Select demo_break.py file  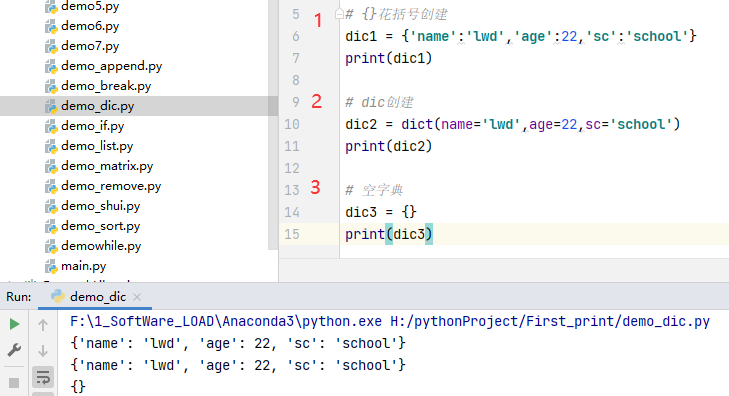point(106,86)
